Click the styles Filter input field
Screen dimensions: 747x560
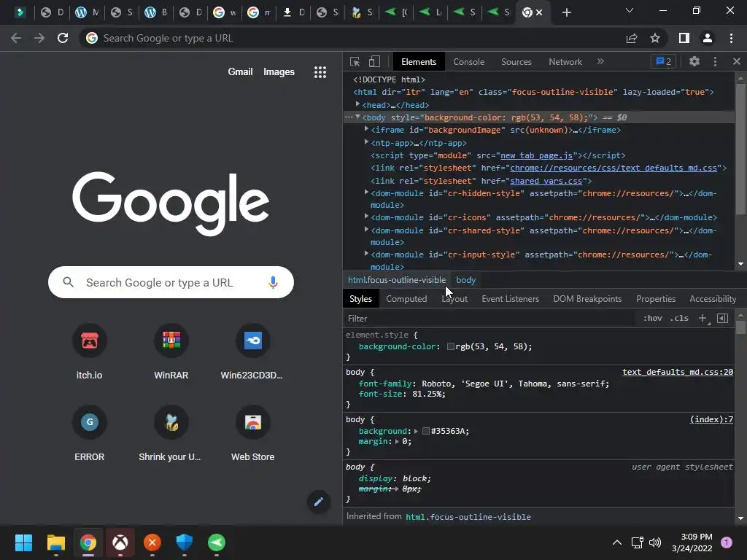point(491,318)
